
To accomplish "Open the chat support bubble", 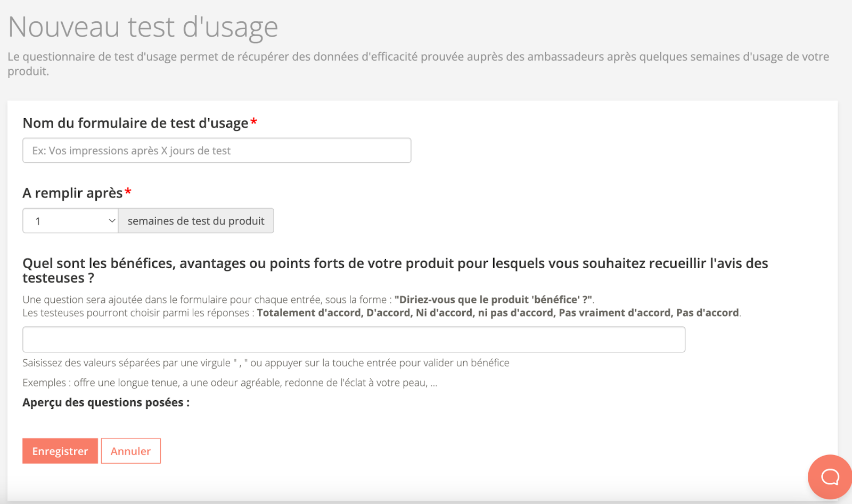I will click(829, 476).
